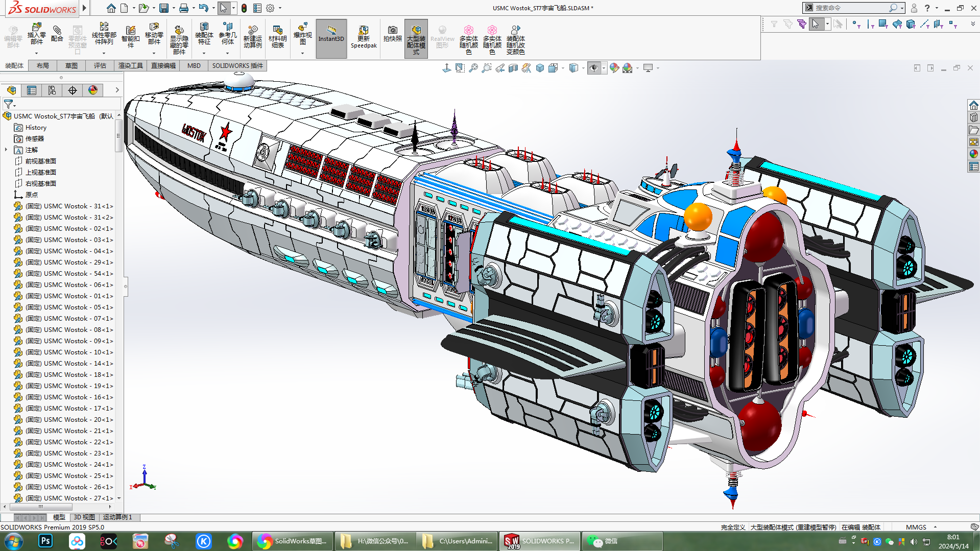Open Bill of Materials (材料明细表) tool
This screenshot has width=980, height=551.
pyautogui.click(x=277, y=37)
